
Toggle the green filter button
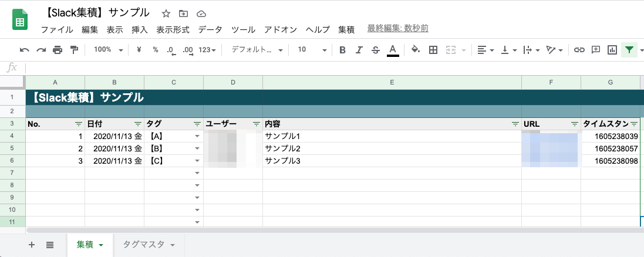[629, 50]
